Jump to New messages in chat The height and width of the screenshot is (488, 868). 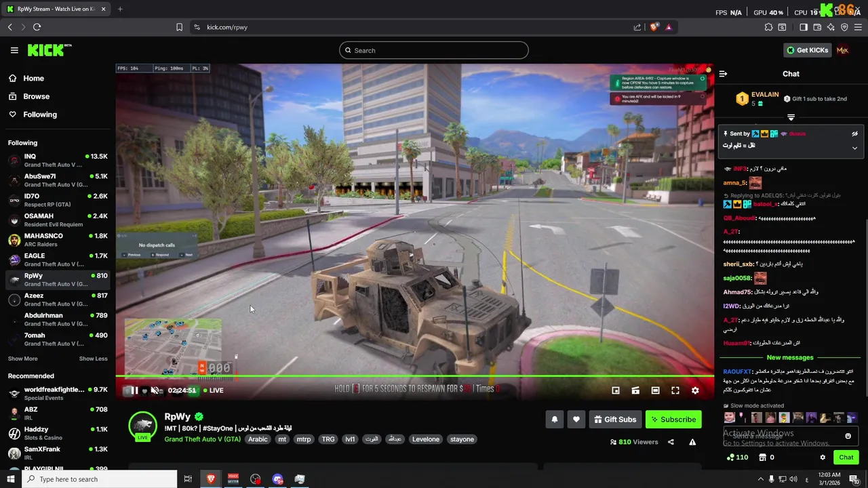click(790, 357)
